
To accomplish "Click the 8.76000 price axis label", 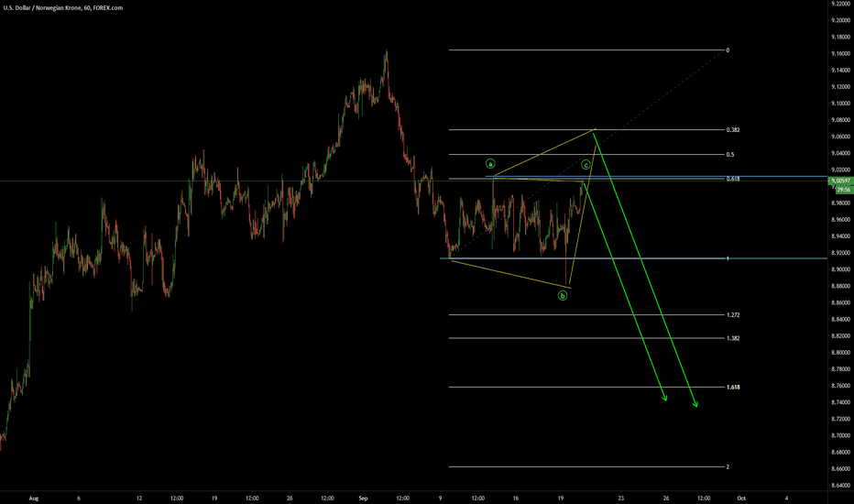I will [x=840, y=386].
